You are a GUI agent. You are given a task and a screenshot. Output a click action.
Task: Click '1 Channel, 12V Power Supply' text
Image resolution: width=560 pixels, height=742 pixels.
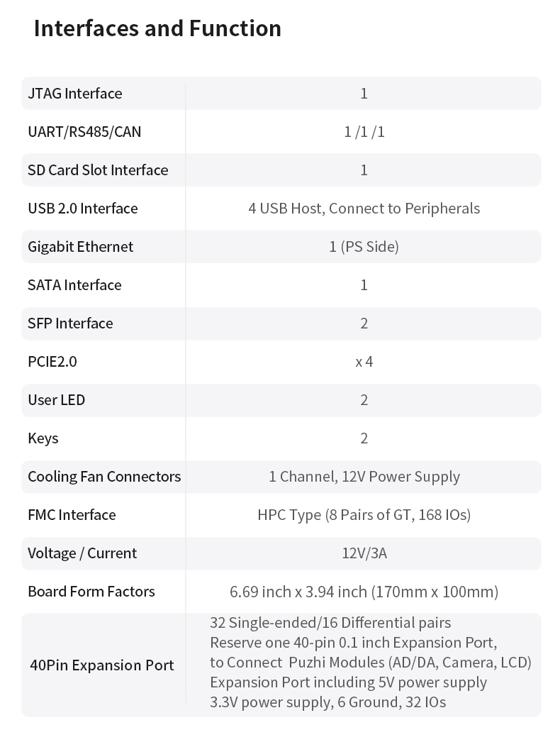pos(364,477)
